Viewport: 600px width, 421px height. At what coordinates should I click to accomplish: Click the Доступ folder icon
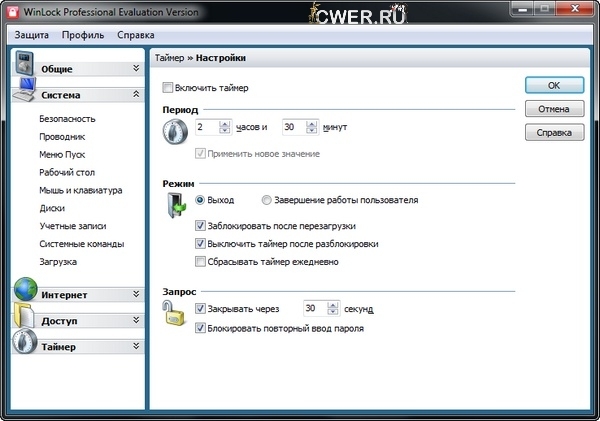pos(24,320)
